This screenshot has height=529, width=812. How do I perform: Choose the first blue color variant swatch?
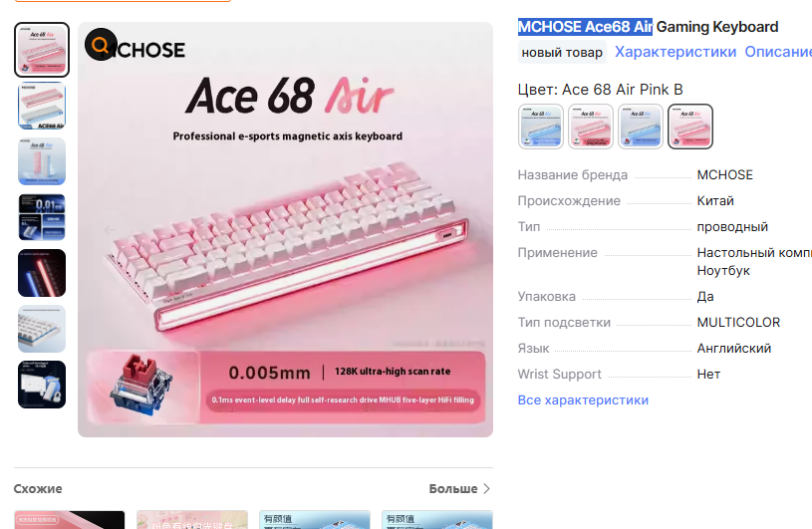coord(541,127)
